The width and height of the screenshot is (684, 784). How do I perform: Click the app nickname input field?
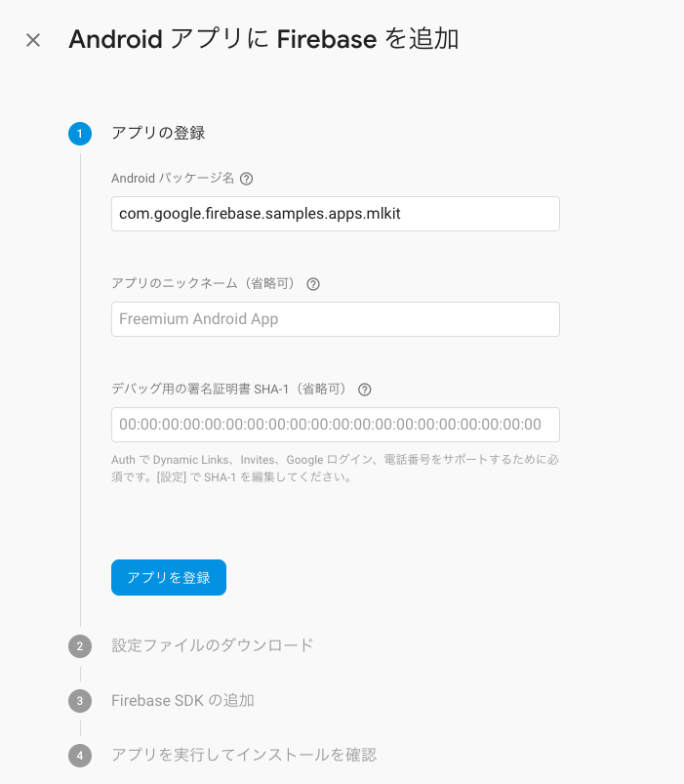[335, 319]
